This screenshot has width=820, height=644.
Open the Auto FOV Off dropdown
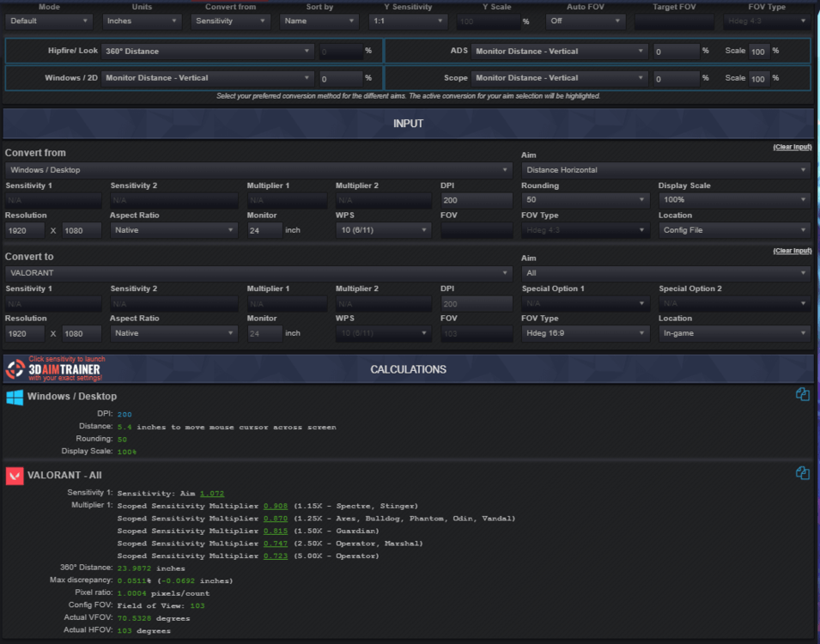click(586, 21)
